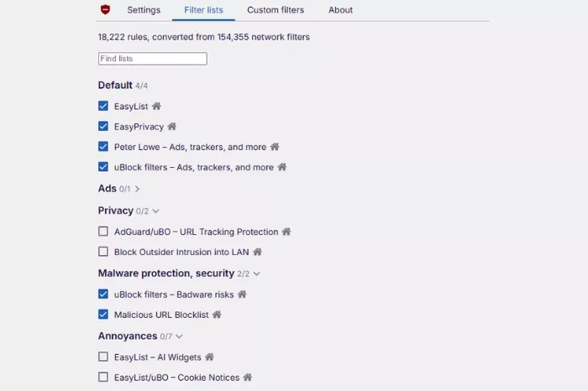Click the Badware risks home icon
Viewport: 588px width, 391px height.
pyautogui.click(x=242, y=294)
